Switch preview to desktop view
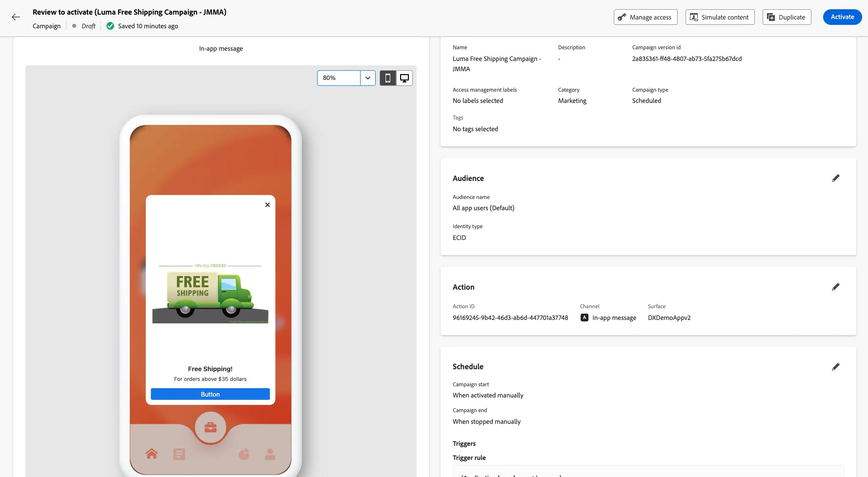This screenshot has height=477, width=868. 404,78
